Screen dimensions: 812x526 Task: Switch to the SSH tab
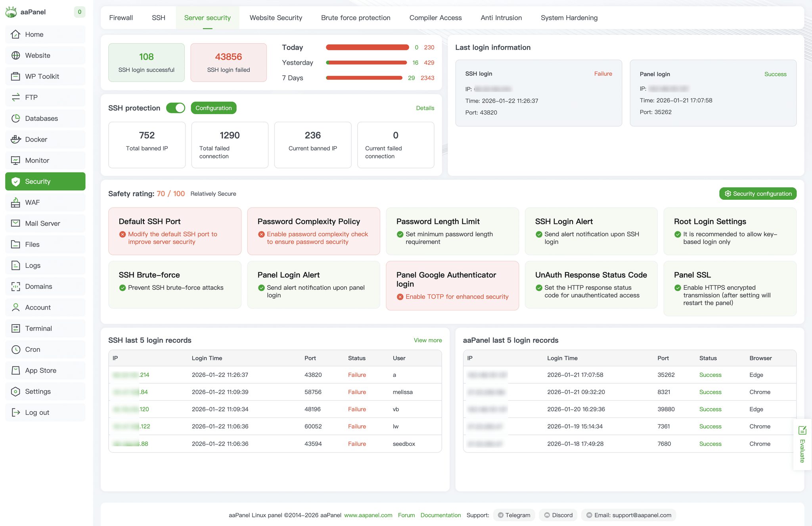point(159,18)
